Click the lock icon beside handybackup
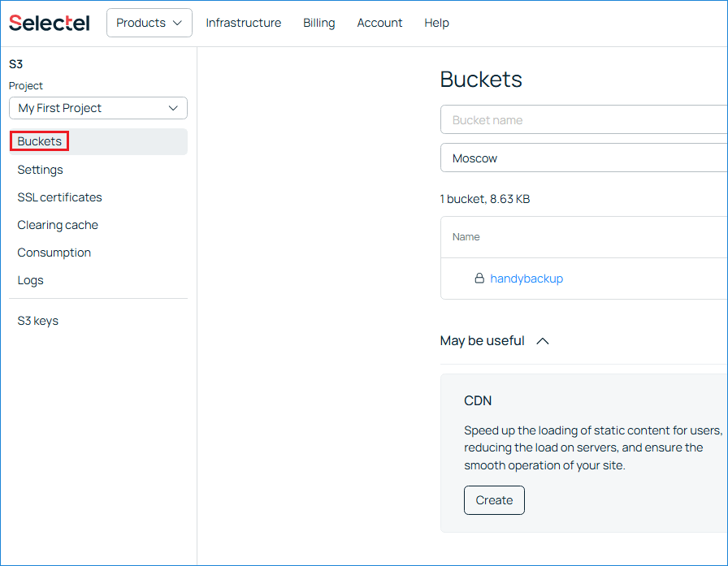Image resolution: width=728 pixels, height=566 pixels. click(479, 279)
